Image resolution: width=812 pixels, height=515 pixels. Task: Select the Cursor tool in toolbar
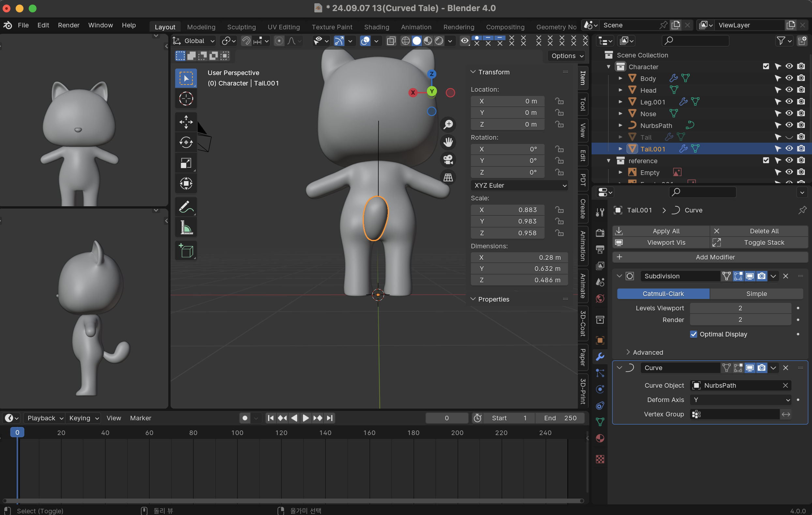[186, 99]
